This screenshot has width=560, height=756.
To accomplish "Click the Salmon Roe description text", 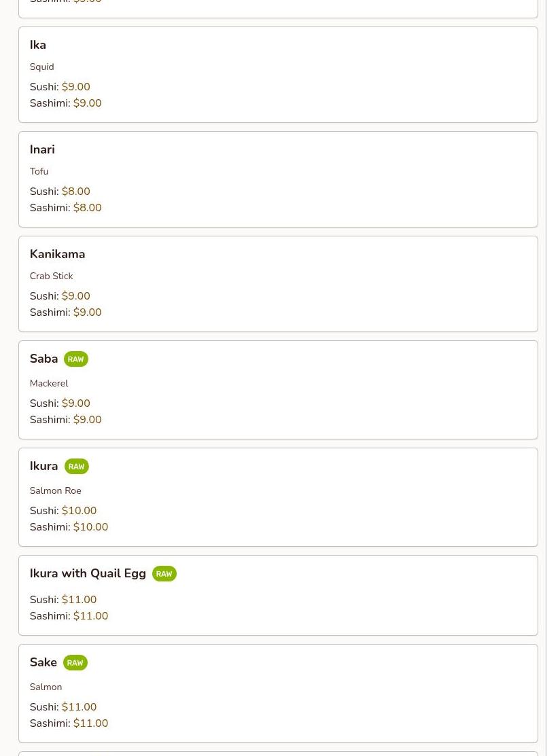I will coord(55,490).
